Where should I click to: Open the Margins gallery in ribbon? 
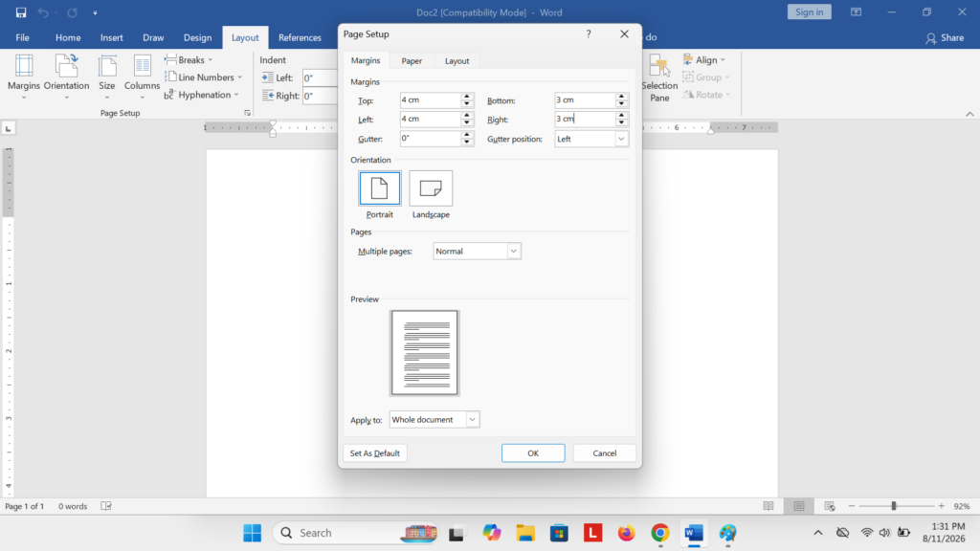24,77
